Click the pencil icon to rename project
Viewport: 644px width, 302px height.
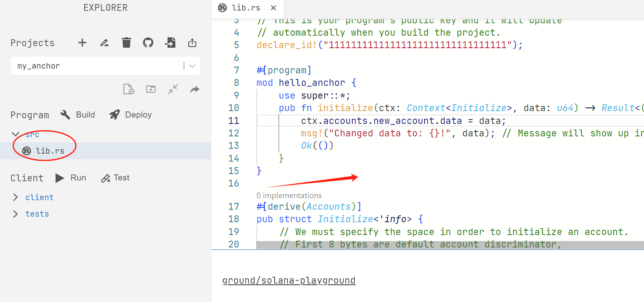(104, 43)
